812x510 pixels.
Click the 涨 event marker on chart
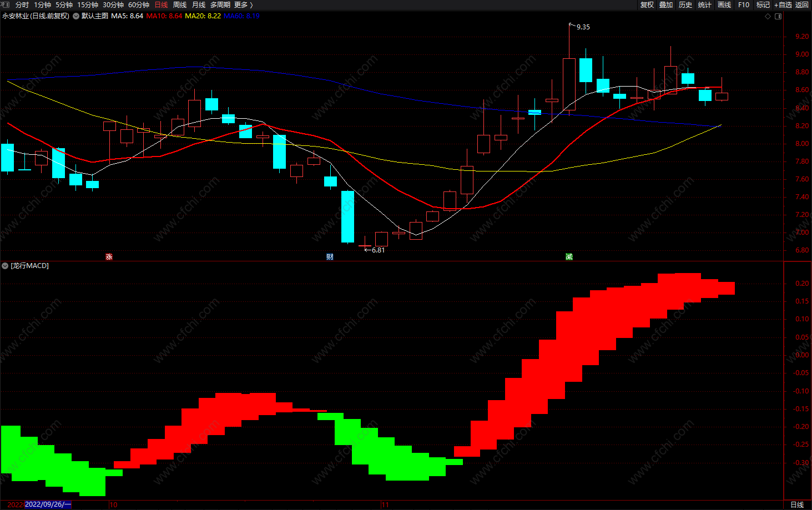[x=109, y=256]
